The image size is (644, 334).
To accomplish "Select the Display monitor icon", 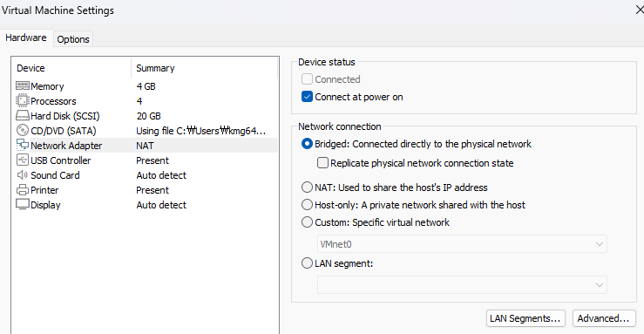I will 23,204.
